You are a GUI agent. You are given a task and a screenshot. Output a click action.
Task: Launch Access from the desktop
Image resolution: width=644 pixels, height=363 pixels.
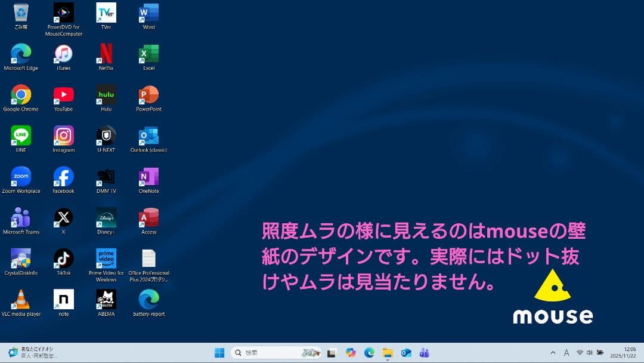coord(148,221)
